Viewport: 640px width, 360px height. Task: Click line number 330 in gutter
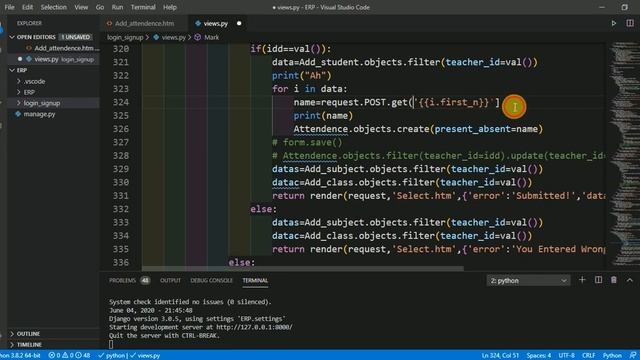point(121,182)
